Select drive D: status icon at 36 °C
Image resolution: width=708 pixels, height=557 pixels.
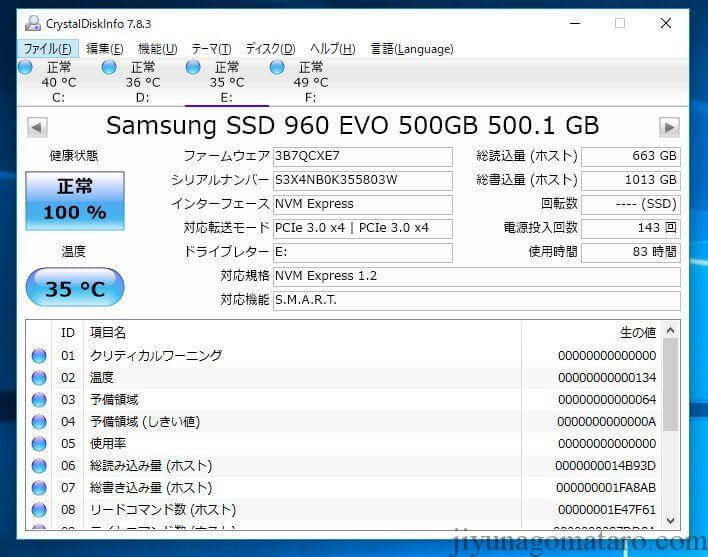point(110,68)
